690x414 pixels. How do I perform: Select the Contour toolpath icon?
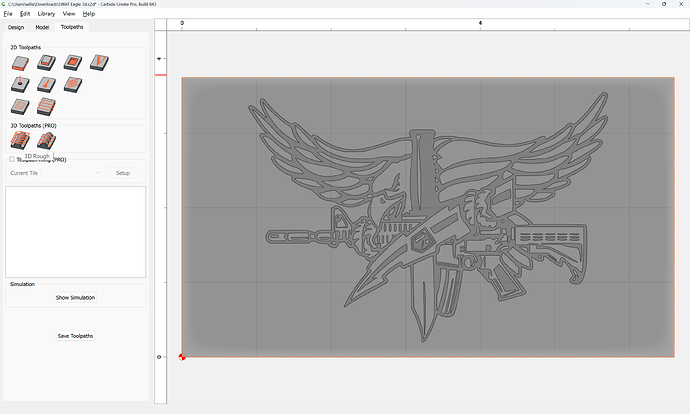tap(19, 64)
